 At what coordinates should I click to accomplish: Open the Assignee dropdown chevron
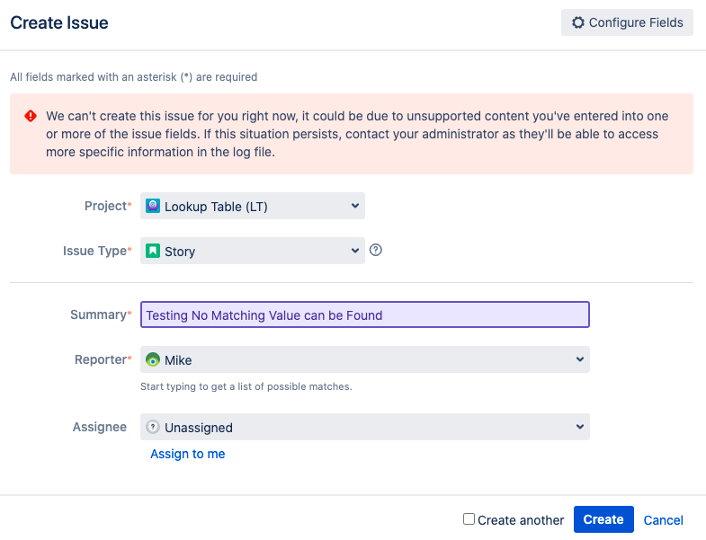click(x=580, y=427)
